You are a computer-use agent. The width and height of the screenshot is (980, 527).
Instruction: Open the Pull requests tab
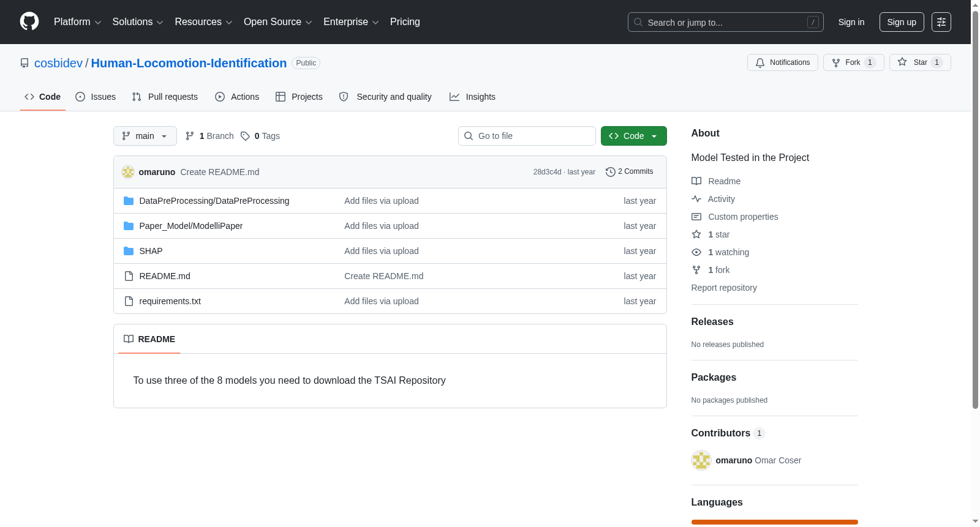165,97
